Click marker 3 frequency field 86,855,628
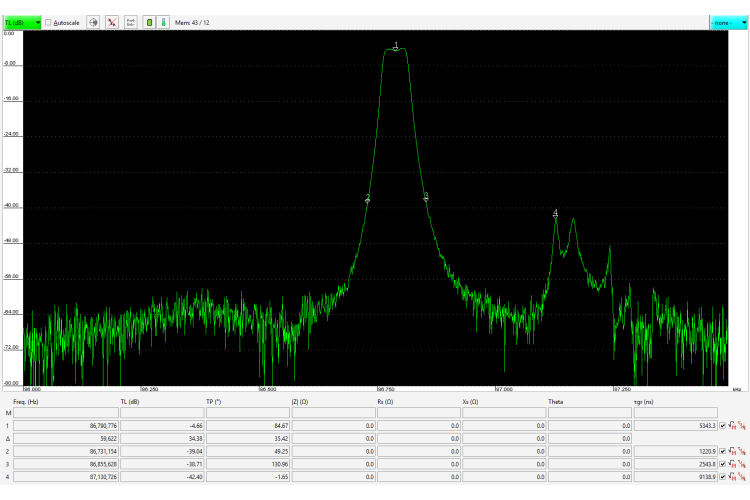 point(66,464)
